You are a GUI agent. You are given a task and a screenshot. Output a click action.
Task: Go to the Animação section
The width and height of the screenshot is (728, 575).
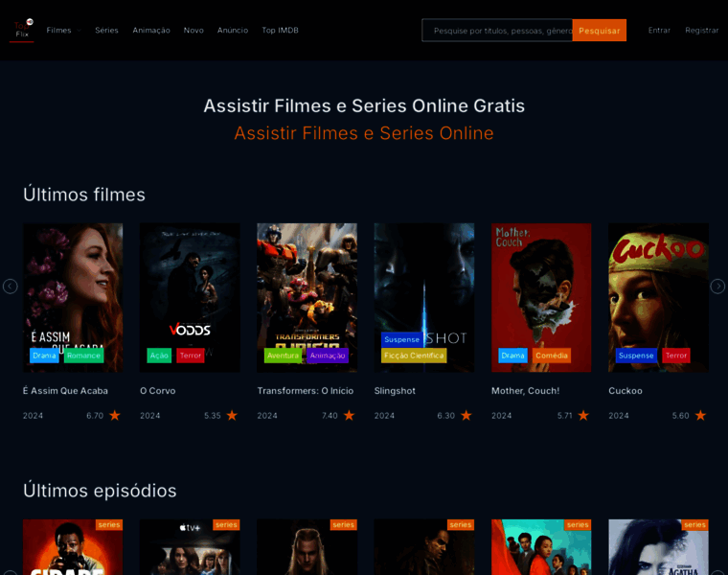coord(151,31)
